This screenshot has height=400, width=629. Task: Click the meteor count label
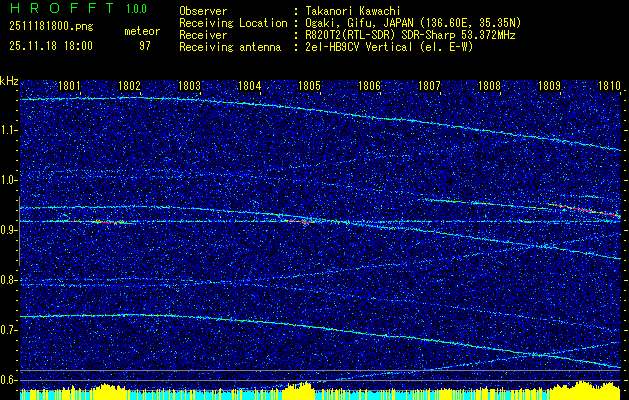click(x=142, y=31)
